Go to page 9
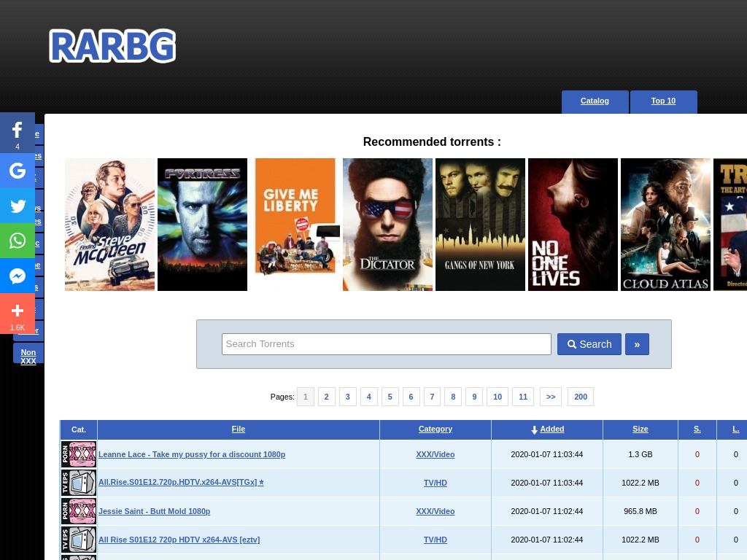747x560 pixels. tap(474, 397)
